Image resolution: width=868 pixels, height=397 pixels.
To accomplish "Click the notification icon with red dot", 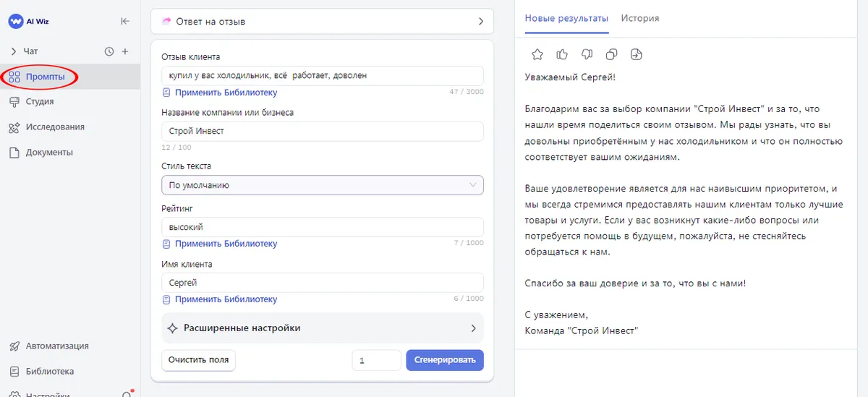I will (x=127, y=394).
